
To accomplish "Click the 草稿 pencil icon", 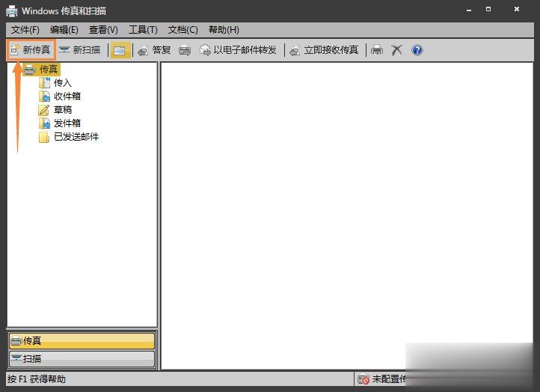I will (44, 110).
